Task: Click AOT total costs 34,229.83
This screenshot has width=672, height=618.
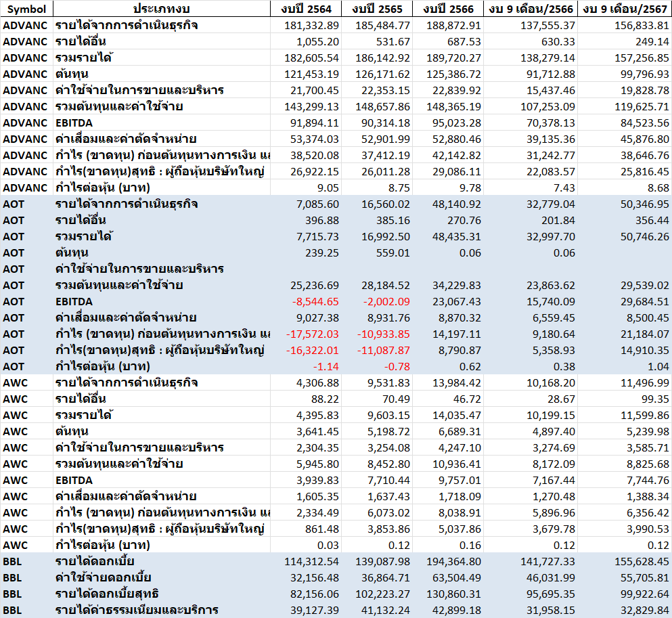Action: click(456, 286)
